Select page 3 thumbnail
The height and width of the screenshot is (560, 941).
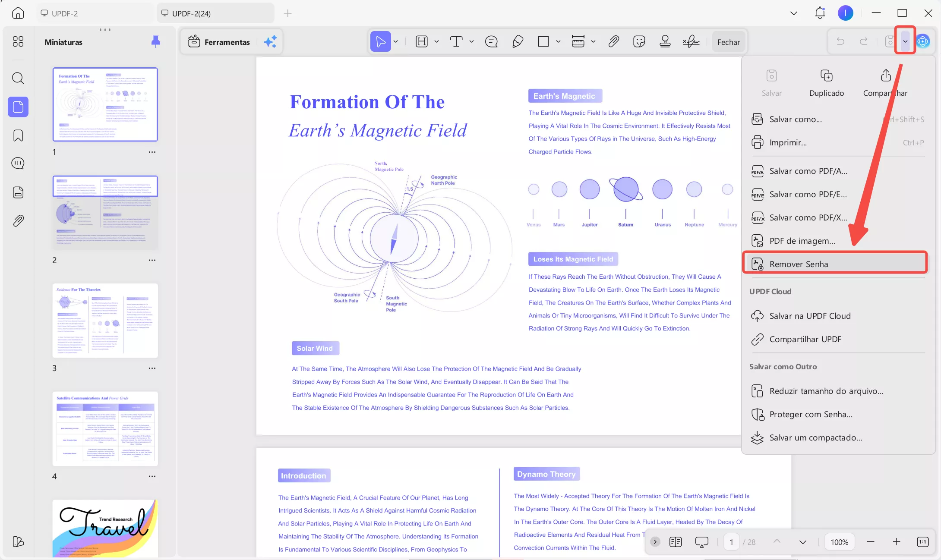[x=105, y=321]
